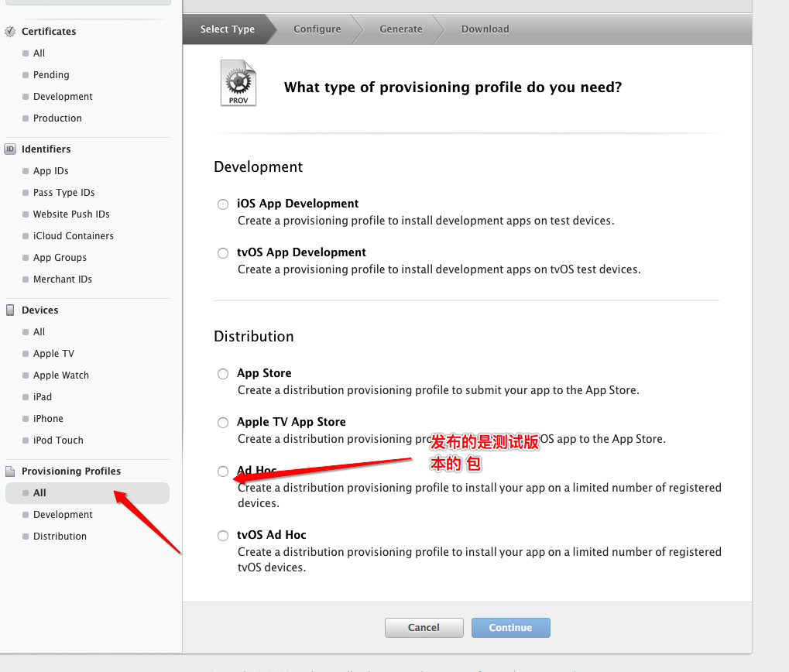
Task: Open Pending certificates in the sidebar
Action: 51,75
